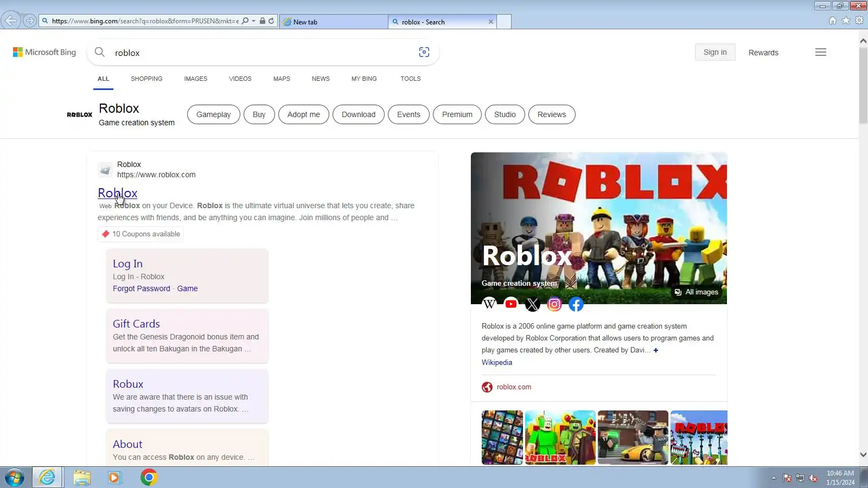
Task: Expand the address bar dropdown arrow
Action: coord(253,21)
